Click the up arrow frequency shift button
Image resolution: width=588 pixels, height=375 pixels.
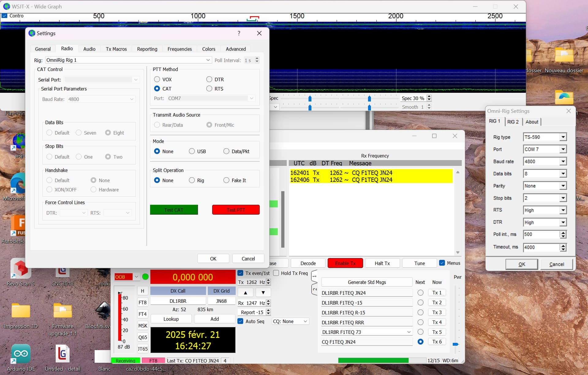pos(245,292)
